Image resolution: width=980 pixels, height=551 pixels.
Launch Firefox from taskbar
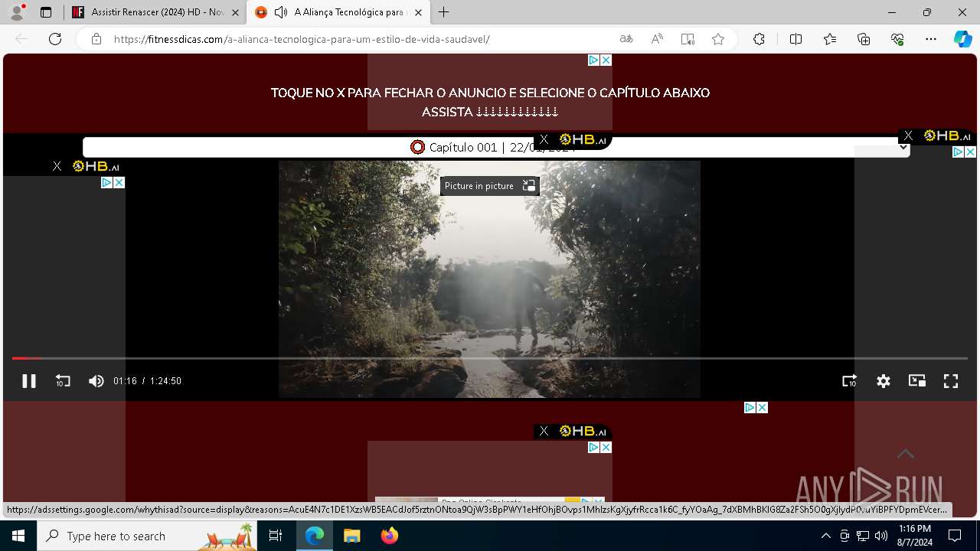pyautogui.click(x=390, y=536)
